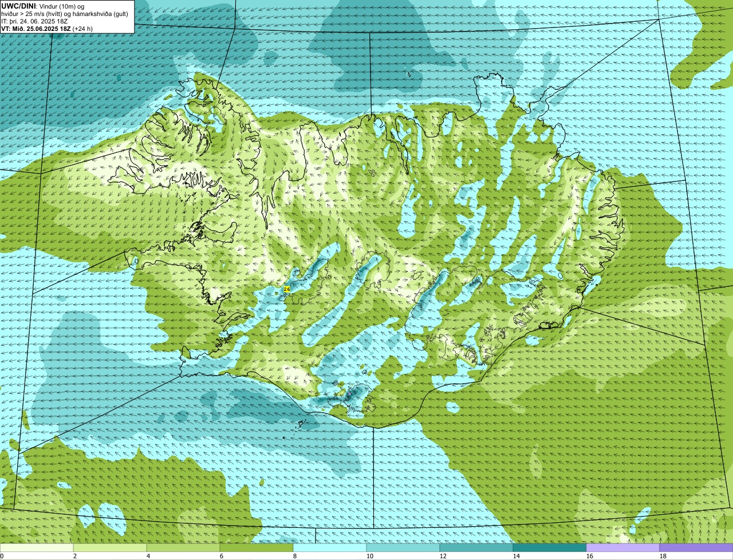Select the medium green 4–6 m/s legend swatch
This screenshot has width=733, height=560.
183,547
